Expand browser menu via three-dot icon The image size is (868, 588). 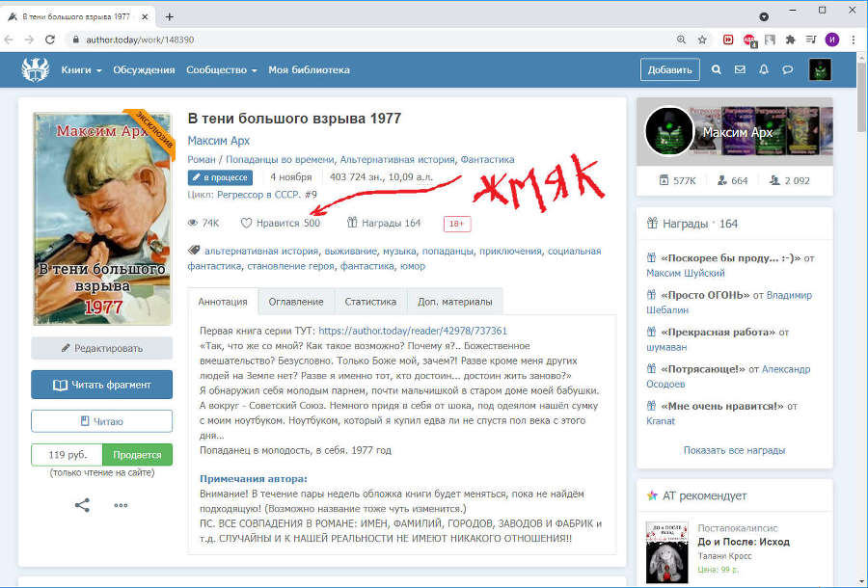[x=855, y=40]
